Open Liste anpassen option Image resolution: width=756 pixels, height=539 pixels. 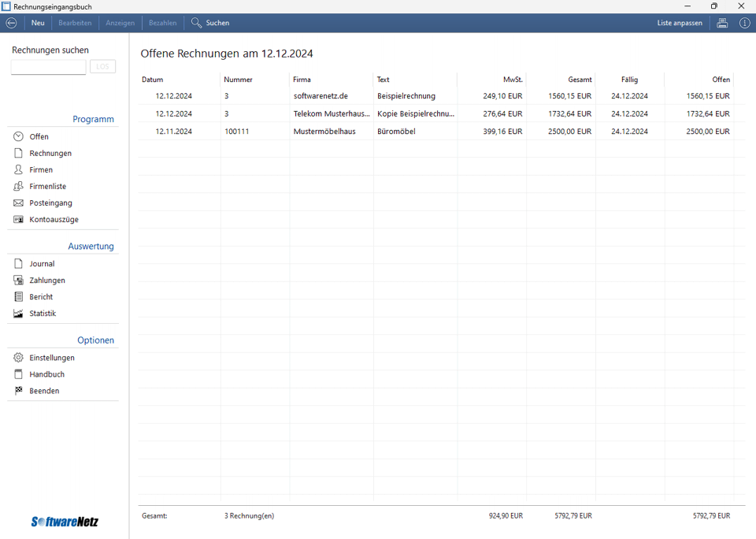pos(680,23)
